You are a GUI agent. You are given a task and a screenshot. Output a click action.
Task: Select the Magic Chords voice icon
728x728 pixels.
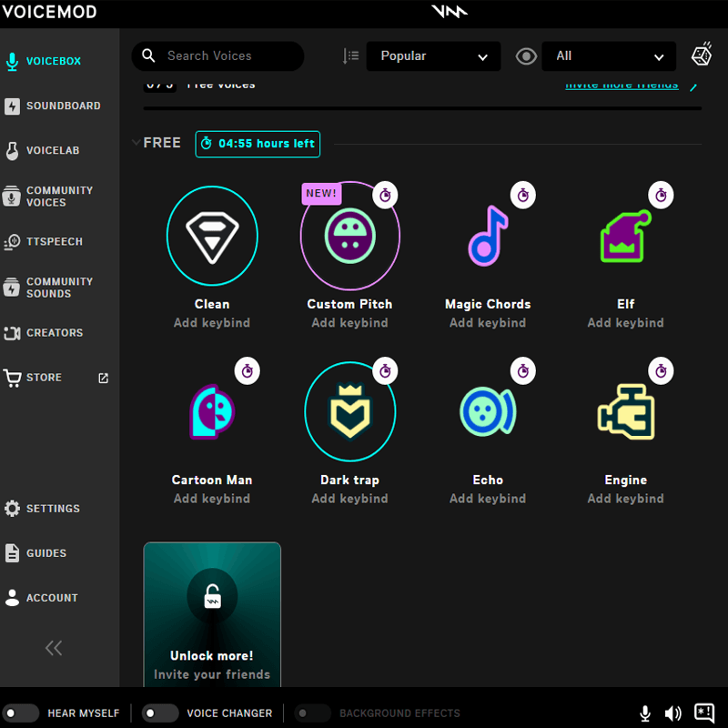click(x=488, y=236)
